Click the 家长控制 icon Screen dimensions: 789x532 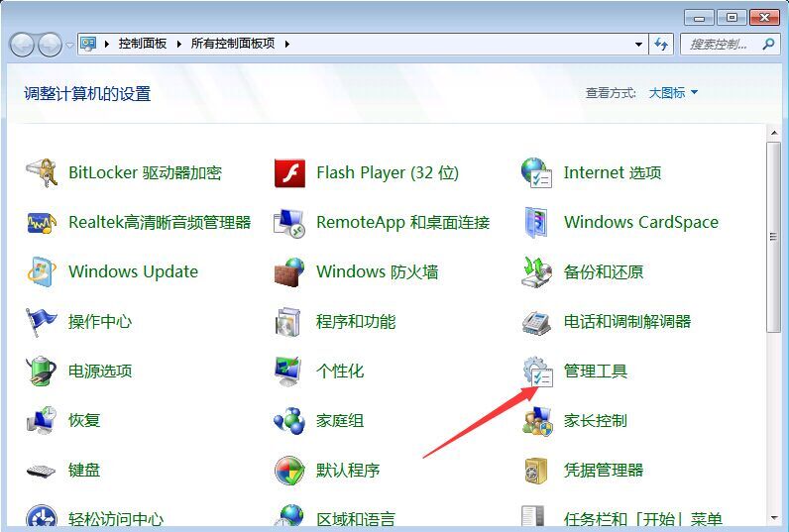pos(537,420)
